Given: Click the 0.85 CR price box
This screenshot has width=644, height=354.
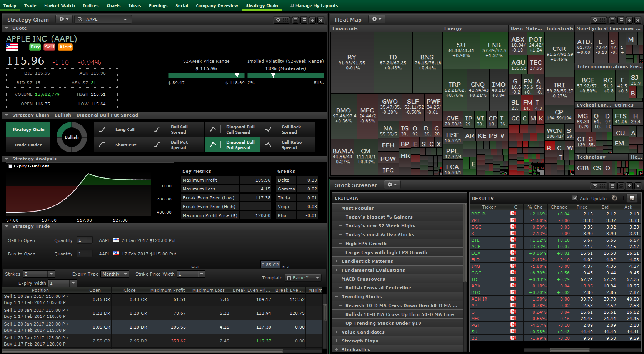Looking at the screenshot, I should point(270,265).
